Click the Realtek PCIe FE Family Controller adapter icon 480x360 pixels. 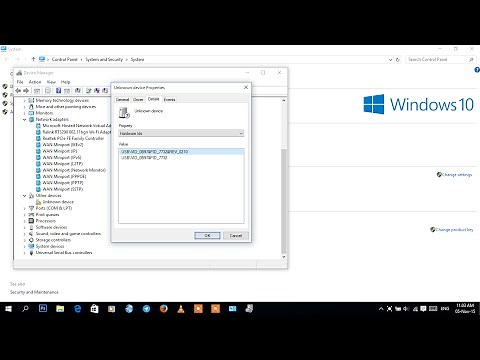38,138
